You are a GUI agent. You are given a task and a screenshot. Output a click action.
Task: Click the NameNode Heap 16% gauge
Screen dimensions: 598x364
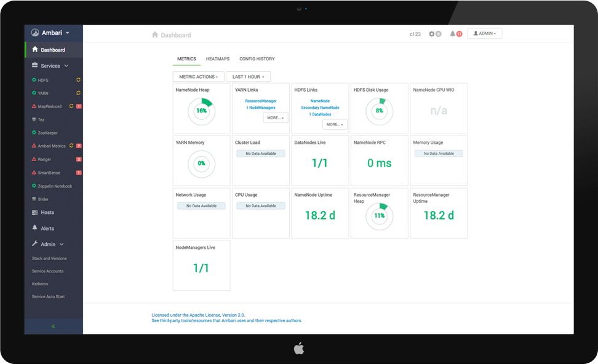click(202, 111)
